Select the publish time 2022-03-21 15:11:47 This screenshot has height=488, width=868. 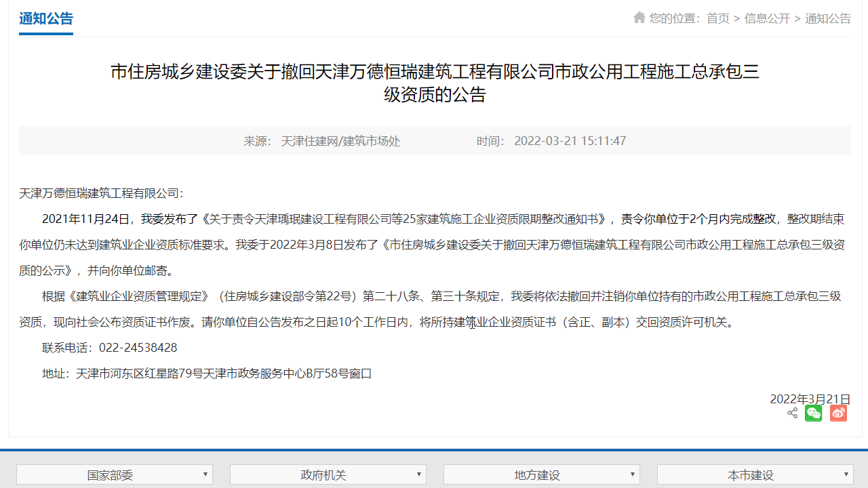[x=570, y=141]
